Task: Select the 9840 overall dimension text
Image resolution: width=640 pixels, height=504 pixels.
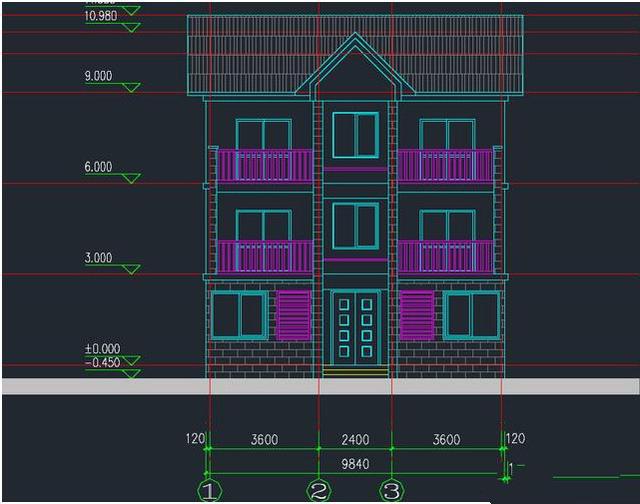Action: pos(353,464)
